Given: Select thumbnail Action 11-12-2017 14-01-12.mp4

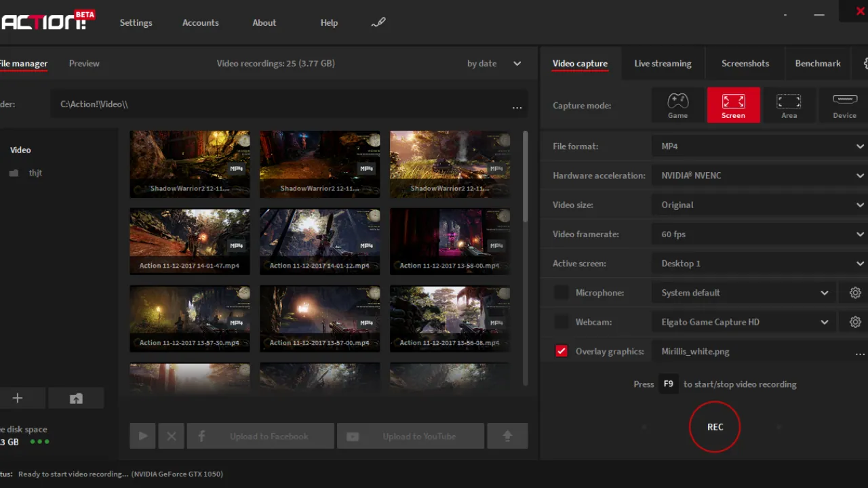Looking at the screenshot, I should tap(320, 241).
